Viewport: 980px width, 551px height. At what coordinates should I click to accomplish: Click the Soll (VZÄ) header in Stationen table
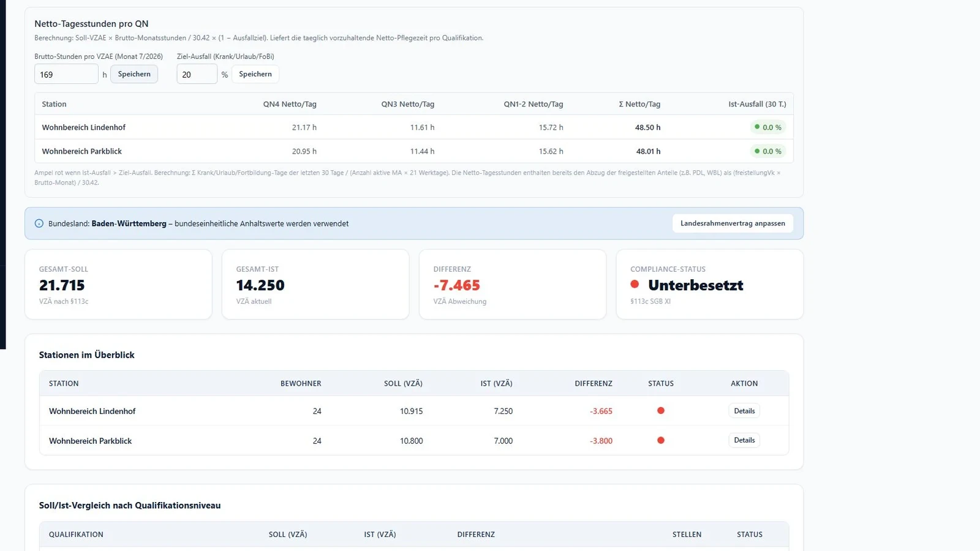tap(403, 383)
